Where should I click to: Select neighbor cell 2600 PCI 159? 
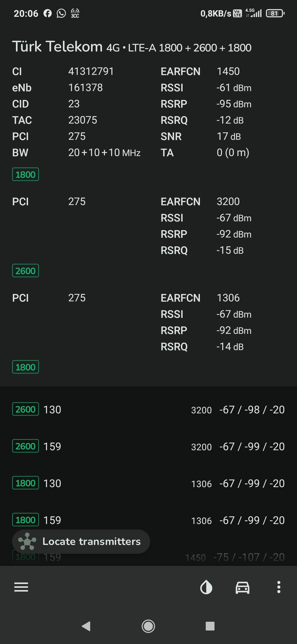pos(148,446)
